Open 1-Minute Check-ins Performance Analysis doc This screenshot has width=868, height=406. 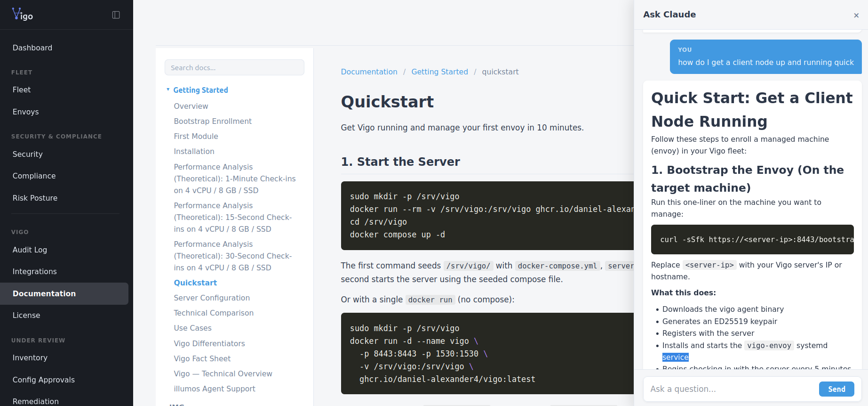[235, 179]
